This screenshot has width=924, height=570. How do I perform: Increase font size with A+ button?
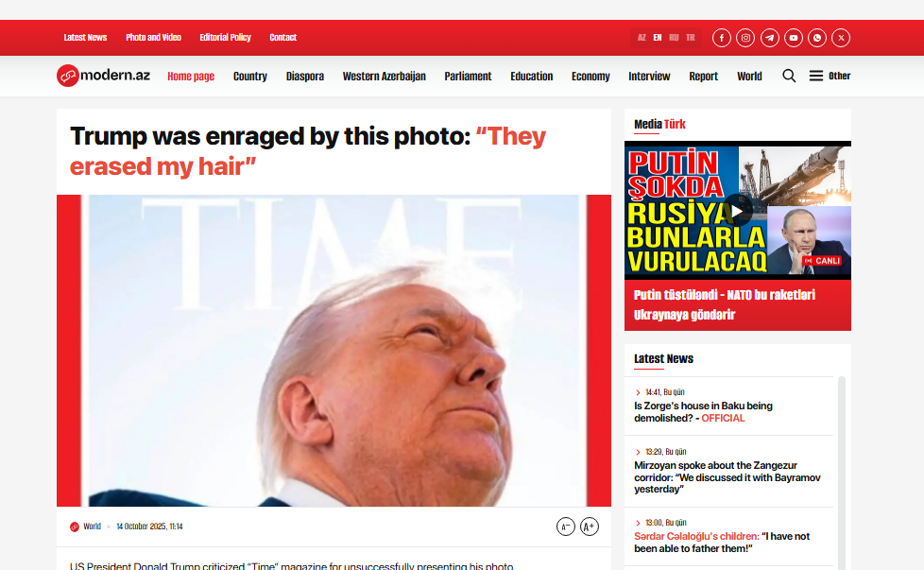590,527
